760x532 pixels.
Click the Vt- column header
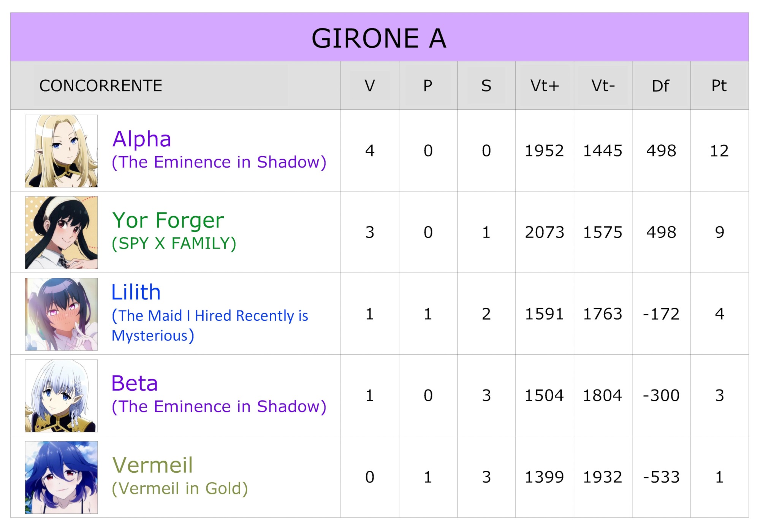pos(603,86)
